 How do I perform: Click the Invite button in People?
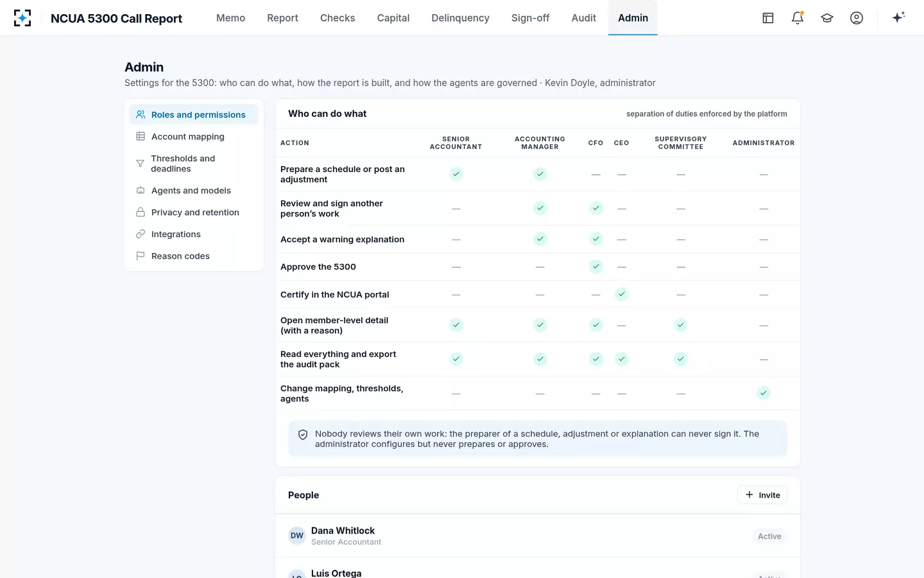pos(762,495)
